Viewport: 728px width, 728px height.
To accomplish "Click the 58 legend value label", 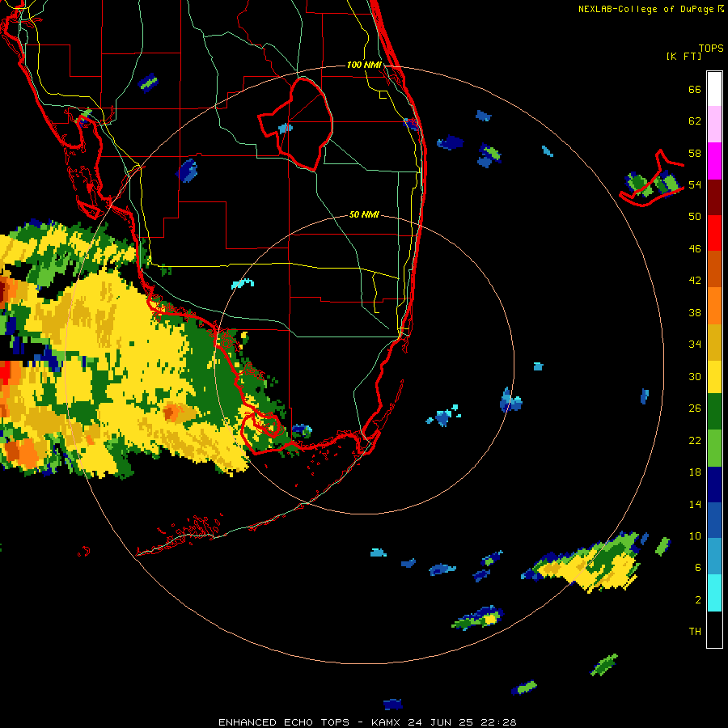I will pos(695,153).
